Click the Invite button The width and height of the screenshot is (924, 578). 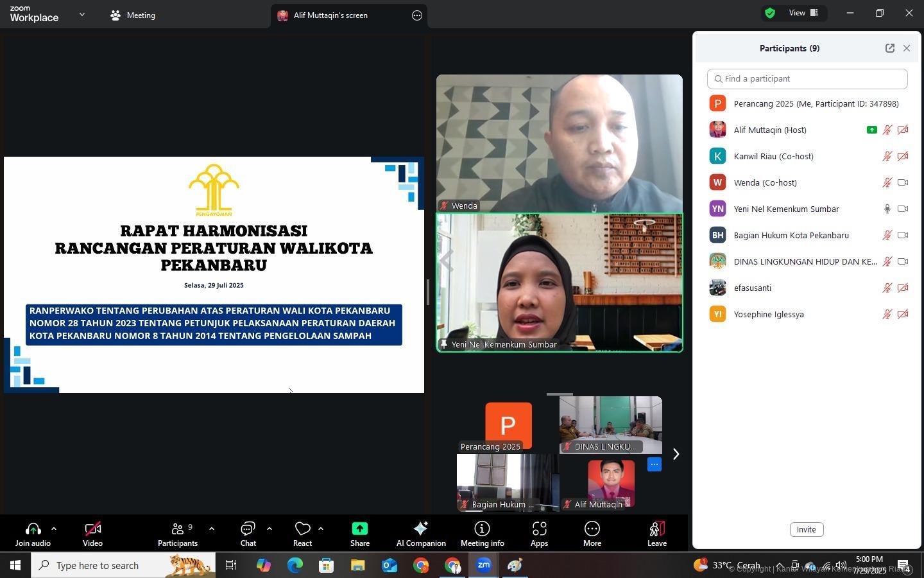tap(806, 529)
